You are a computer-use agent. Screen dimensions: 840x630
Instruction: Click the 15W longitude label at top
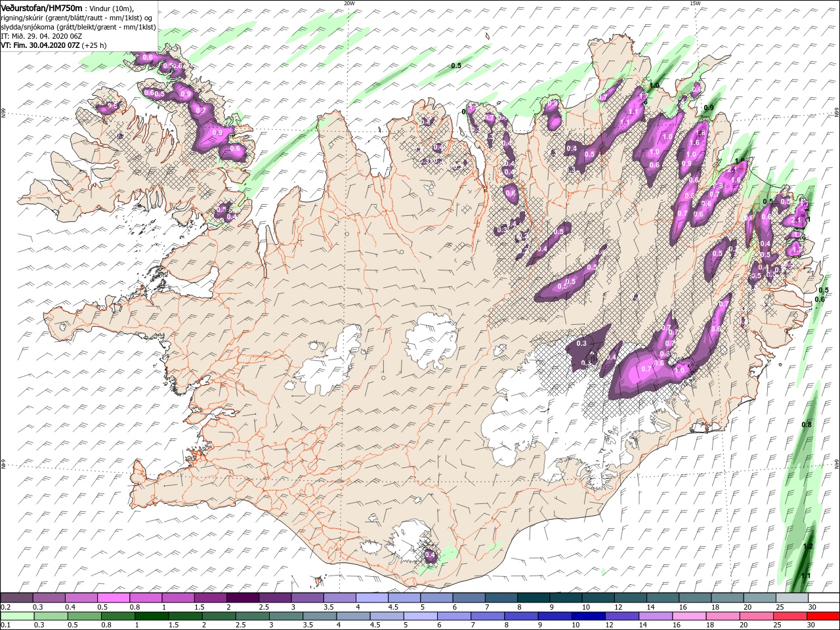pos(695,3)
